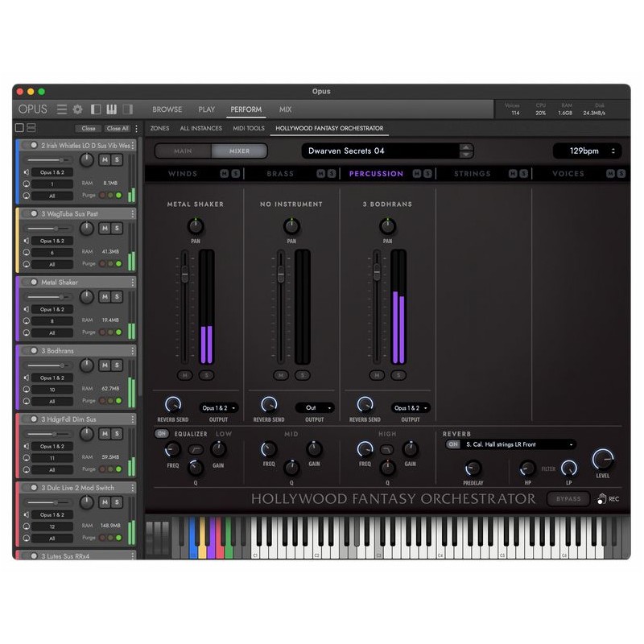Toggle the left sidebar panel icon

tap(96, 109)
